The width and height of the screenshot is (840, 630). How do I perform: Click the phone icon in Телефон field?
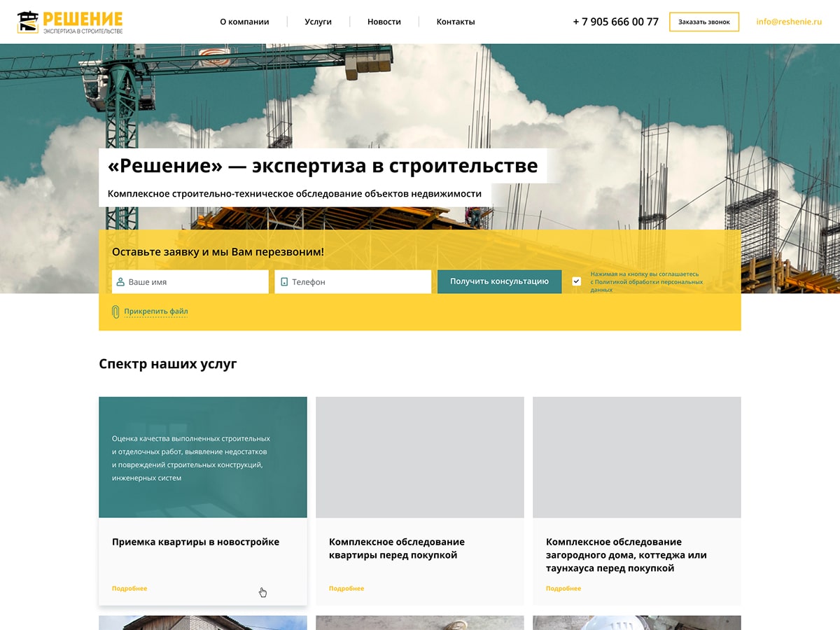(284, 281)
